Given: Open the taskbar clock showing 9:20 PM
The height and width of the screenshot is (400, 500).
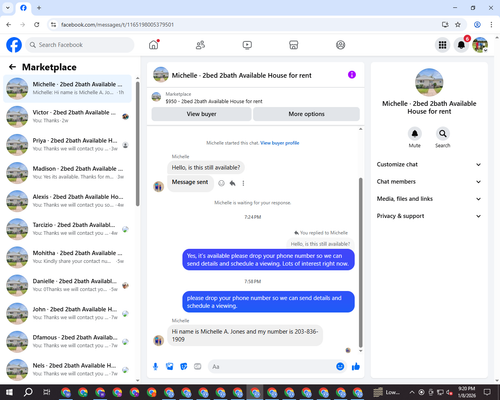Looking at the screenshot, I should point(466,392).
